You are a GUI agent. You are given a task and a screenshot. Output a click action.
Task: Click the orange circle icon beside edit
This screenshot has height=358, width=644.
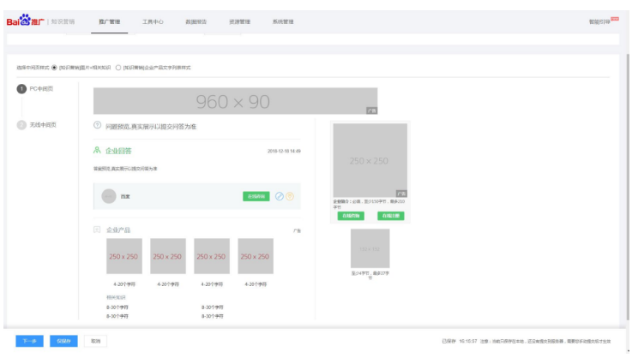coord(290,196)
